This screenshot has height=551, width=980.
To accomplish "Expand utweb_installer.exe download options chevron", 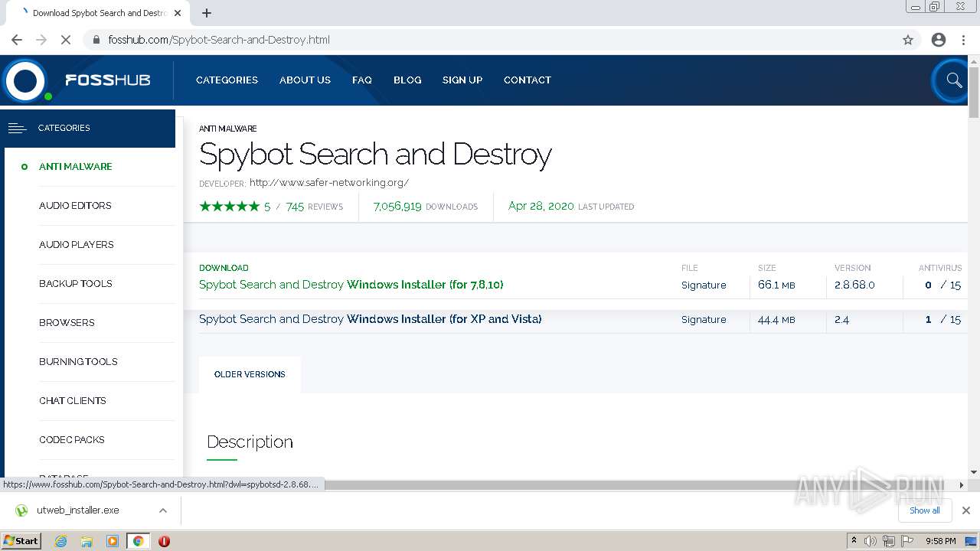I will pos(163,510).
